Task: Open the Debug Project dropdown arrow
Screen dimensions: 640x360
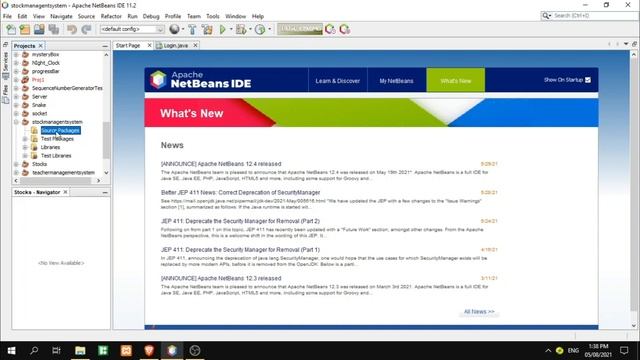Action: pyautogui.click(x=250, y=29)
